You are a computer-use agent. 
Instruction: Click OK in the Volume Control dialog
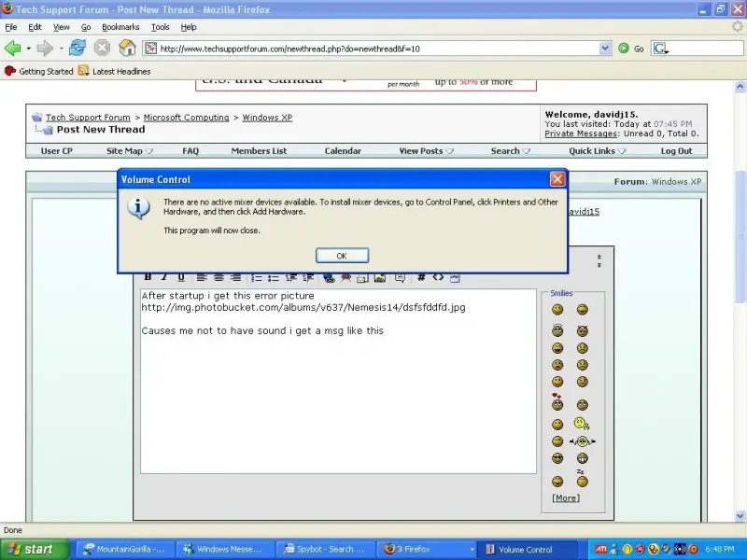point(342,256)
